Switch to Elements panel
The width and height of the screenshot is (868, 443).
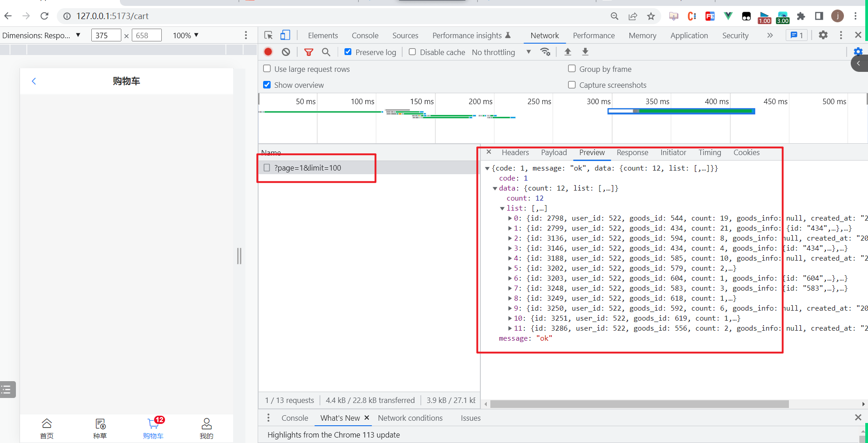click(323, 35)
